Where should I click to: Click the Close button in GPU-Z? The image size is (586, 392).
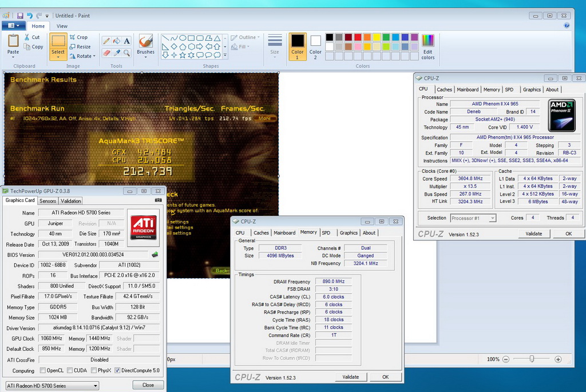(148, 385)
